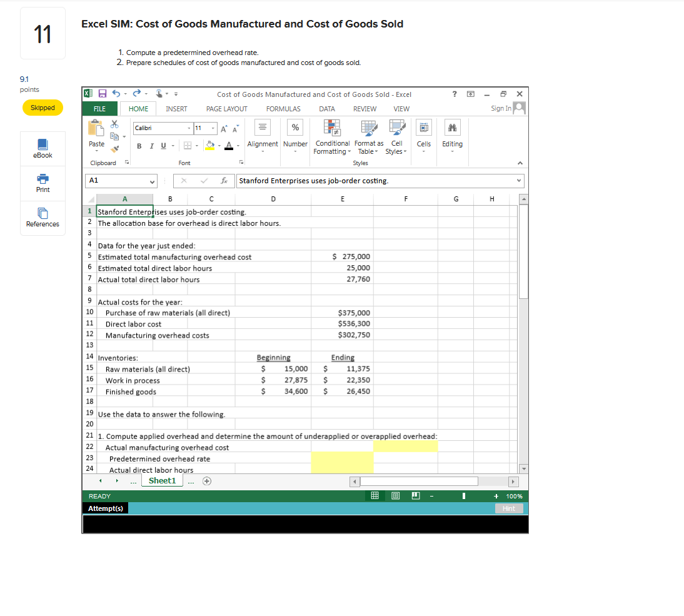Apply the black Font Color

point(229,146)
